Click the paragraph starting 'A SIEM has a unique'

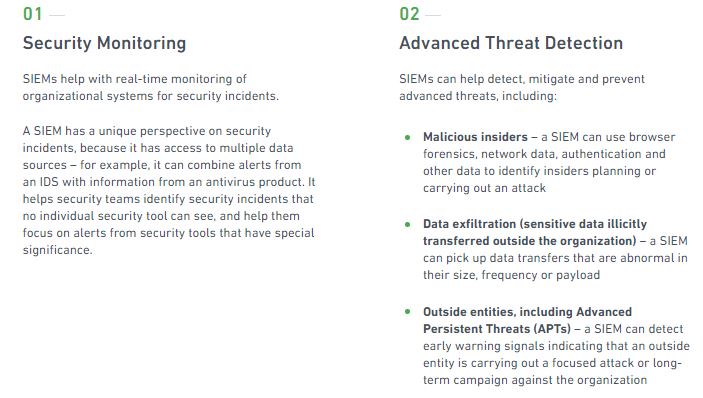coord(169,190)
